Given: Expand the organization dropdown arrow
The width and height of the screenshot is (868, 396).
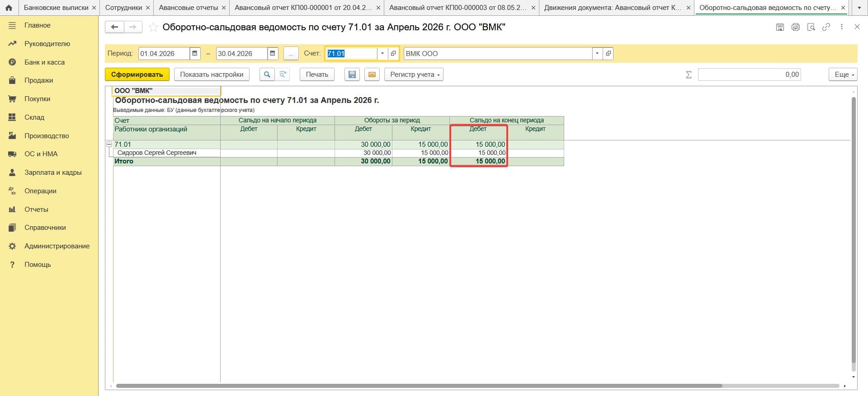Looking at the screenshot, I should [x=597, y=53].
